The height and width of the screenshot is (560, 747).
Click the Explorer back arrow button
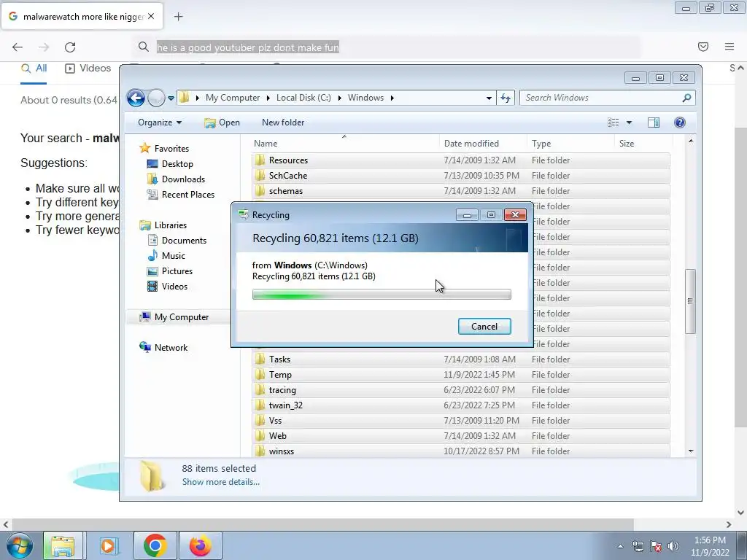(136, 98)
